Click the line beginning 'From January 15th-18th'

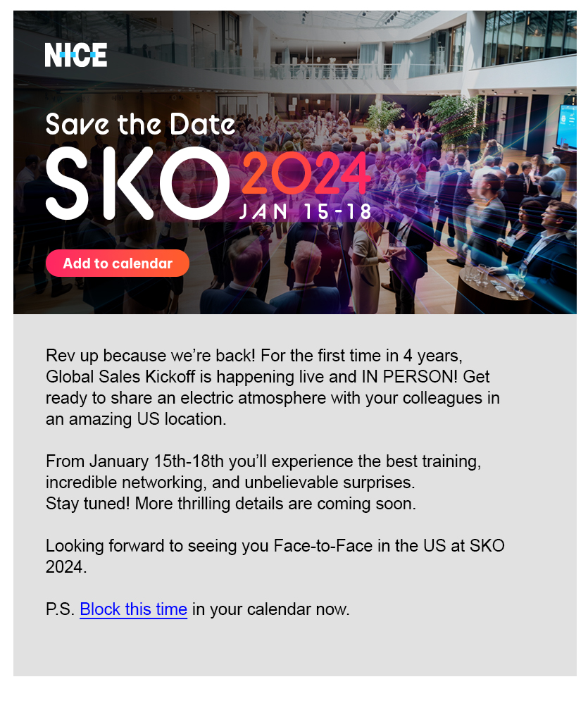pos(263,461)
